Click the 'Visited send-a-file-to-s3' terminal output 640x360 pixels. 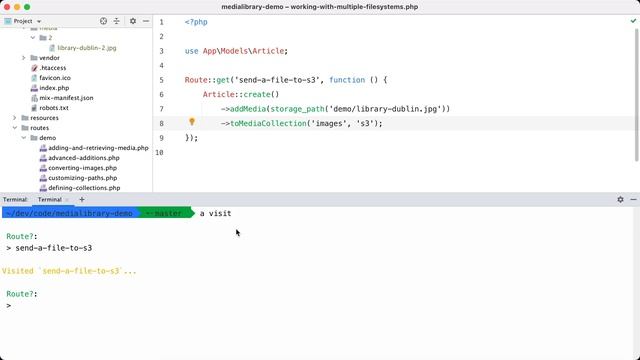pyautogui.click(x=69, y=271)
